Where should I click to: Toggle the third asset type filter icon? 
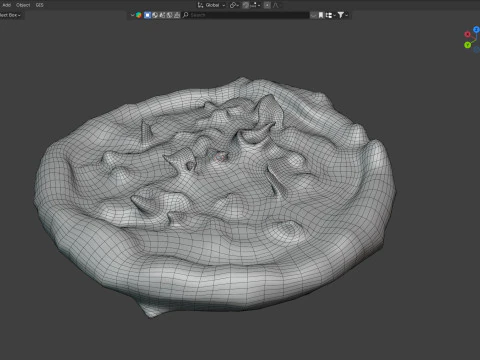click(x=162, y=15)
